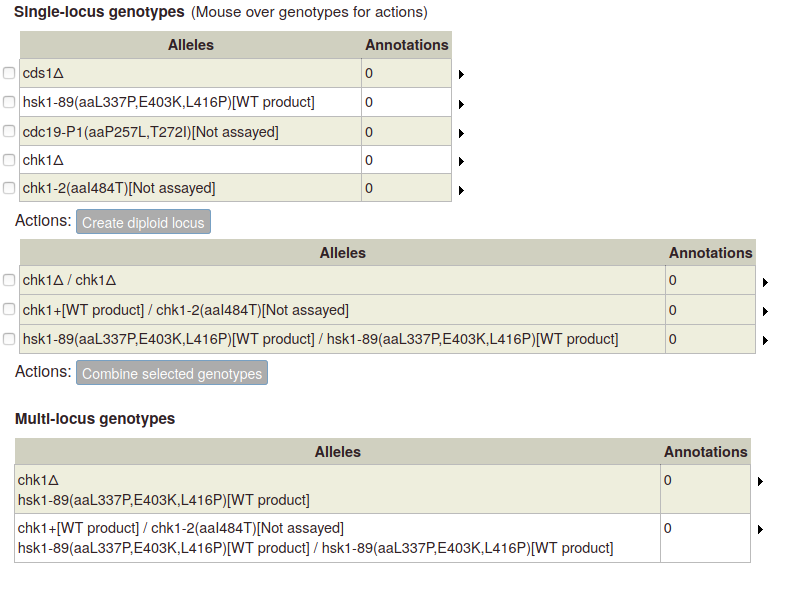Viewport: 803px width, 589px height.
Task: Open actions arrow for single-locus chk1-2 row
Action: click(x=461, y=190)
